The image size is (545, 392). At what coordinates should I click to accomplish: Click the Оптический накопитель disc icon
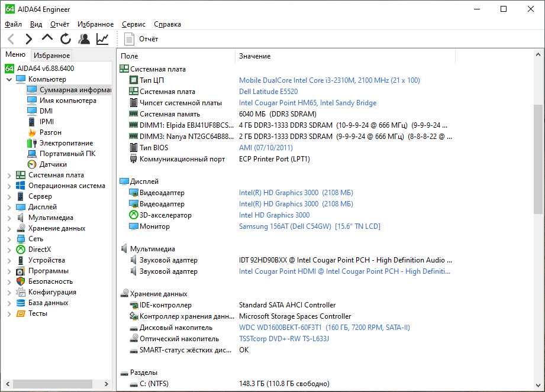point(134,339)
